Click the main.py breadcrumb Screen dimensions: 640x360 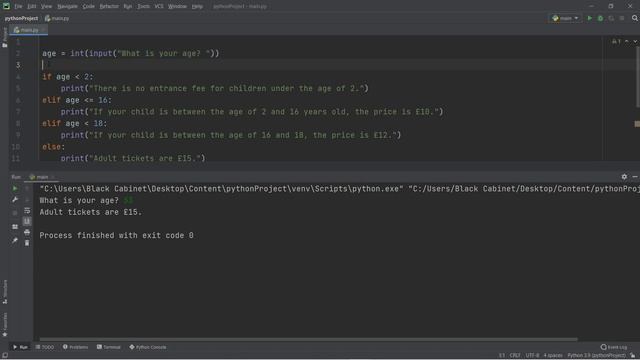click(57, 18)
